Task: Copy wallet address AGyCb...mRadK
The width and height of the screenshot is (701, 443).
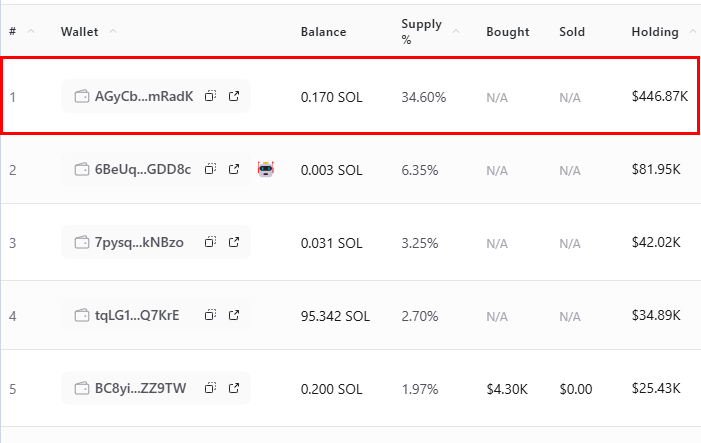Action: click(210, 96)
